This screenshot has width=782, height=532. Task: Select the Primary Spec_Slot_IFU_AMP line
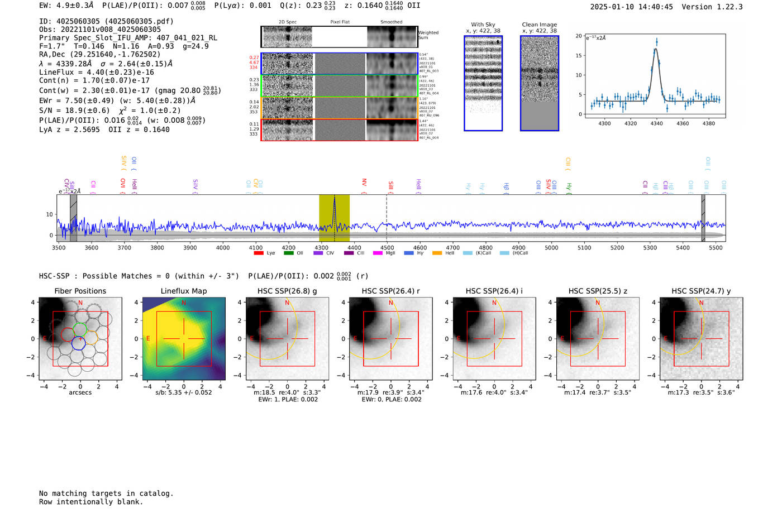128,38
